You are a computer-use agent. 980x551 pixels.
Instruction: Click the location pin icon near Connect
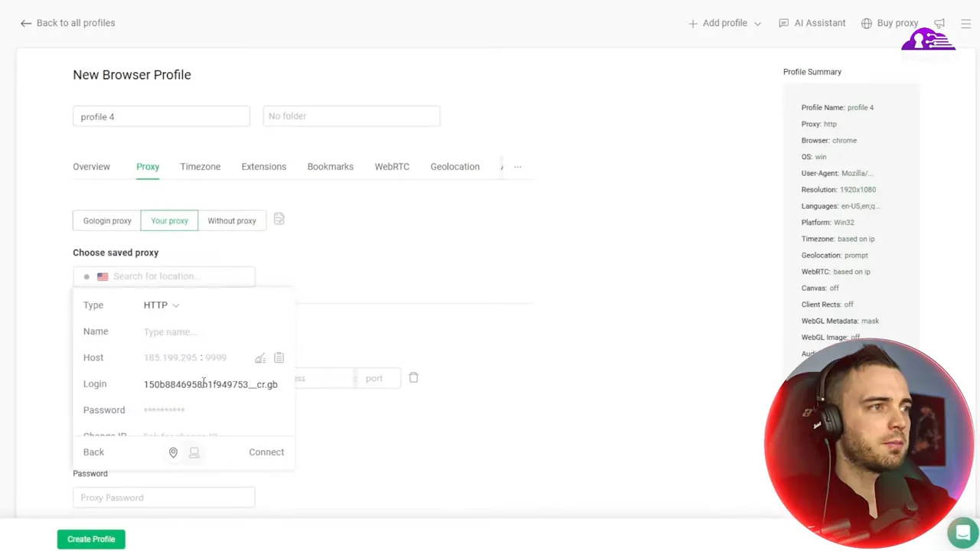173,452
